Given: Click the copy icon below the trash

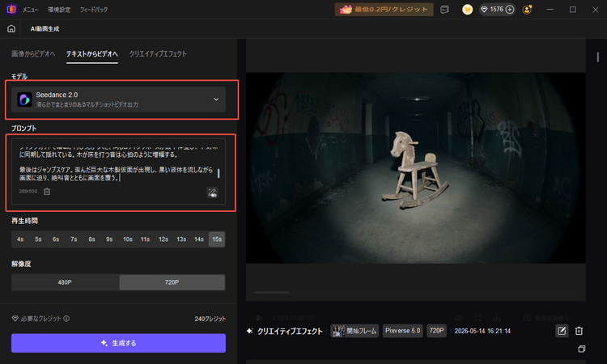Looking at the screenshot, I should (581, 349).
